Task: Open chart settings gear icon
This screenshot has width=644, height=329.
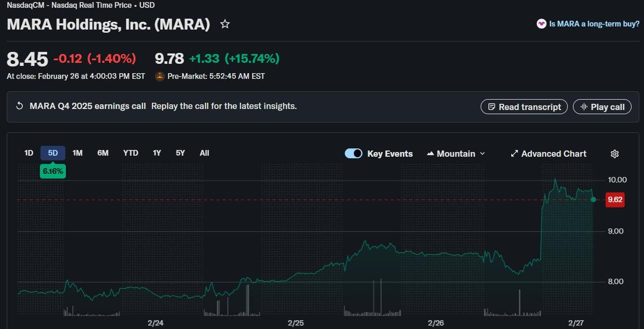Action: pyautogui.click(x=615, y=154)
